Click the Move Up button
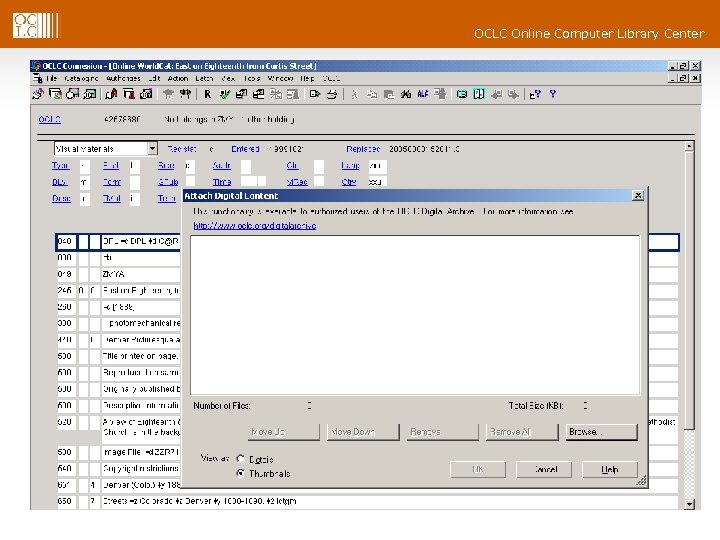 coord(283,432)
